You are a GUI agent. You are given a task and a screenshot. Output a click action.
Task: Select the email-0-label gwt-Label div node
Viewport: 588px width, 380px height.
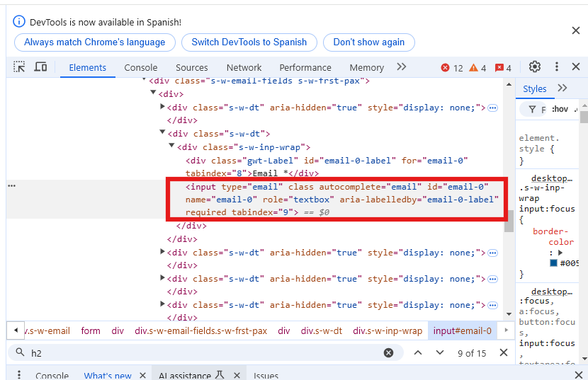[x=327, y=167]
